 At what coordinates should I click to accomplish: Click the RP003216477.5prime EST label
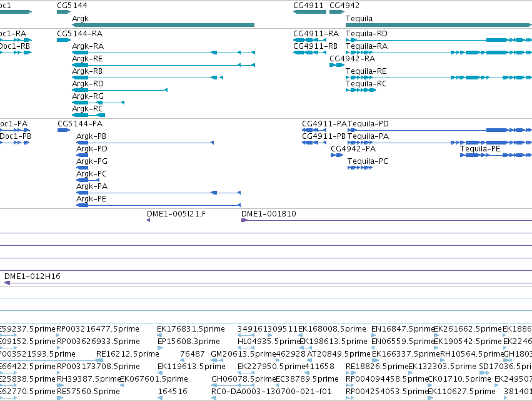[x=98, y=329]
